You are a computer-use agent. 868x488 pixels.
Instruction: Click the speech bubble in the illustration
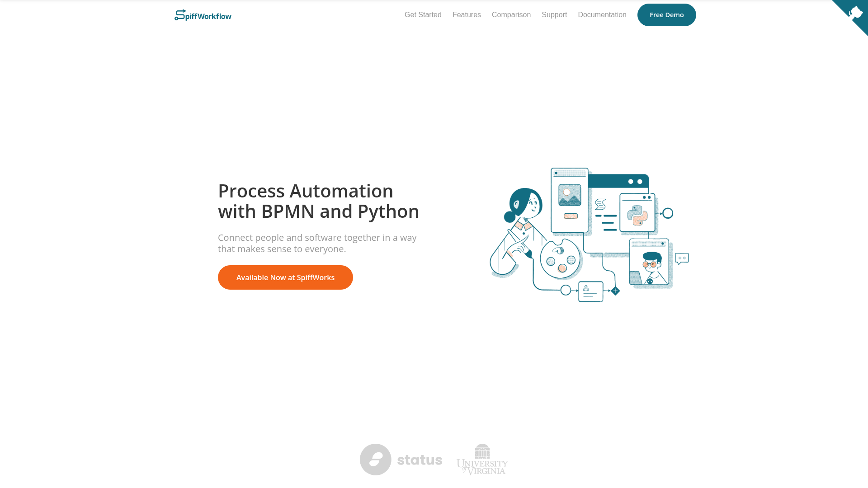point(682,258)
